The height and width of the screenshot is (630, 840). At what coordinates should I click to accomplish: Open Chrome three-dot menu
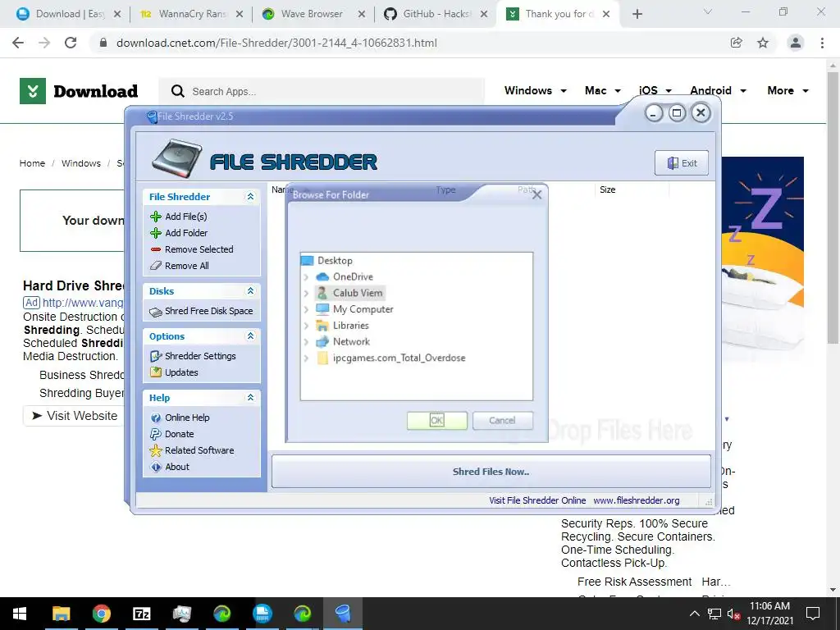click(x=822, y=43)
